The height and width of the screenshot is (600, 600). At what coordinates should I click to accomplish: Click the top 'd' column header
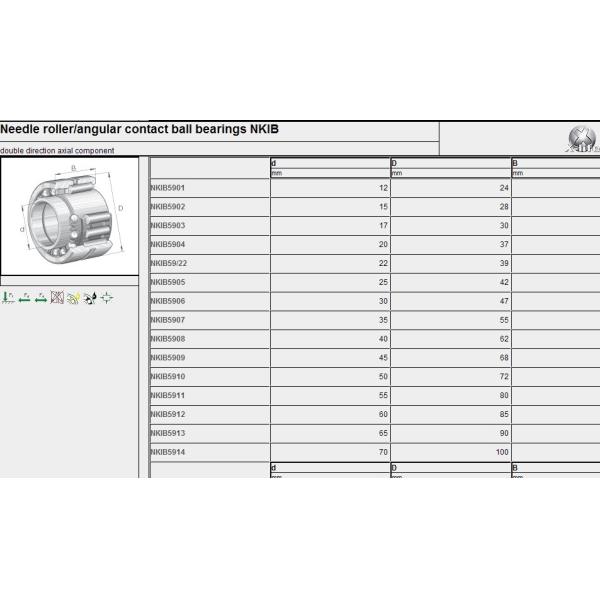[x=274, y=162]
